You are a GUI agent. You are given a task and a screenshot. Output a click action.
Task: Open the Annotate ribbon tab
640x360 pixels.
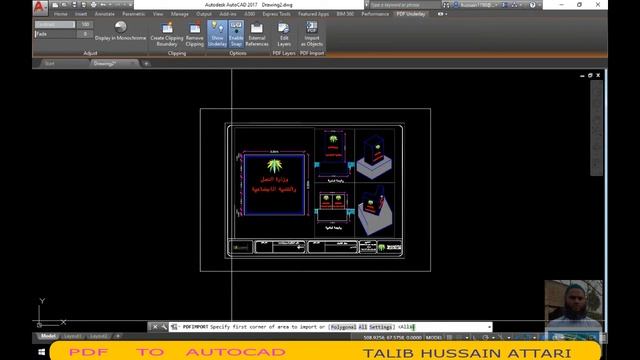[x=104, y=14]
